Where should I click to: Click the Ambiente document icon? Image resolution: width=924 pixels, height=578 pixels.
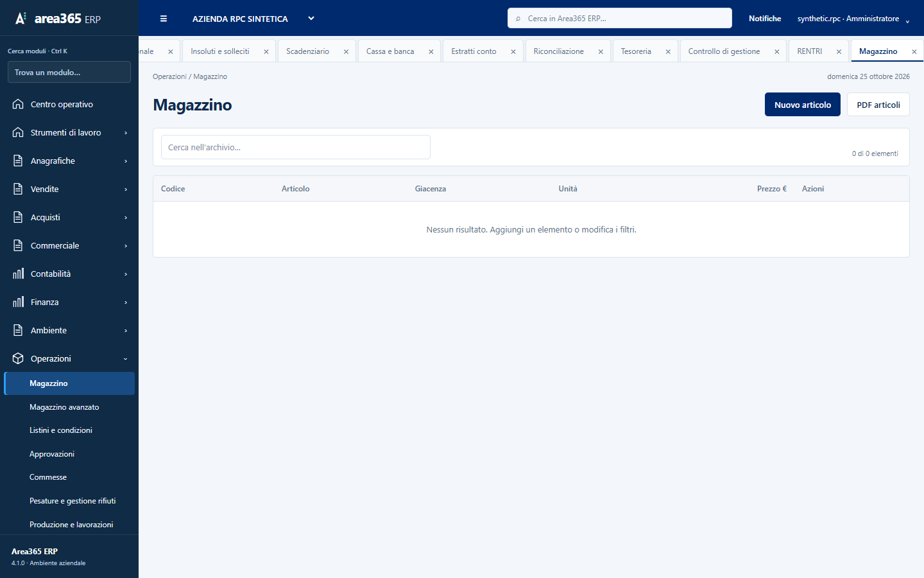[18, 330]
